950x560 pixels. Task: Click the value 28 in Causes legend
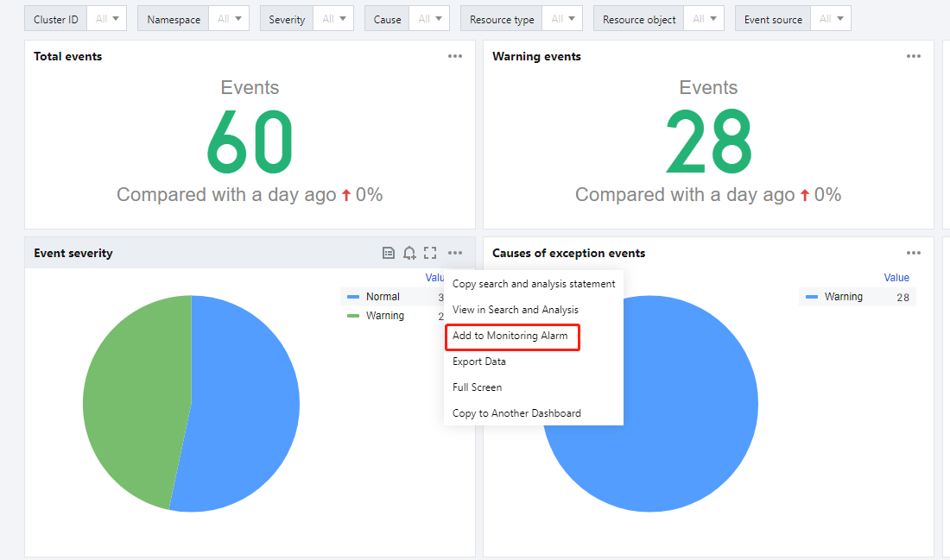tap(902, 297)
